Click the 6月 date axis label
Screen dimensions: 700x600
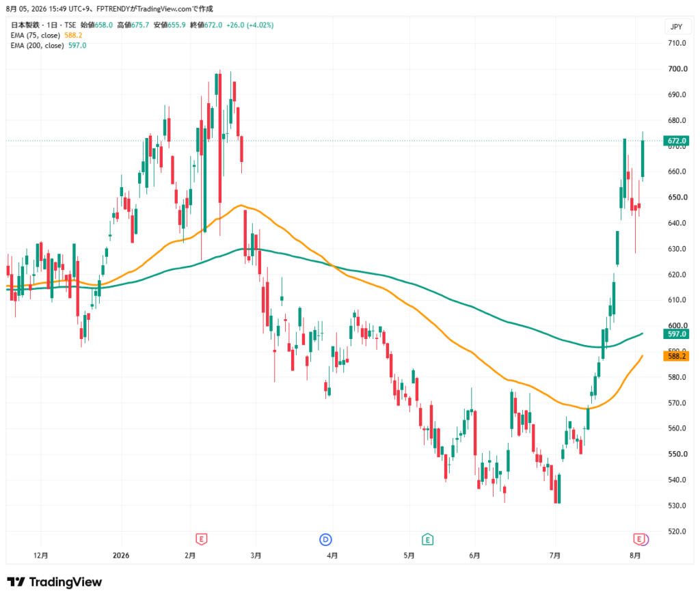coord(474,556)
